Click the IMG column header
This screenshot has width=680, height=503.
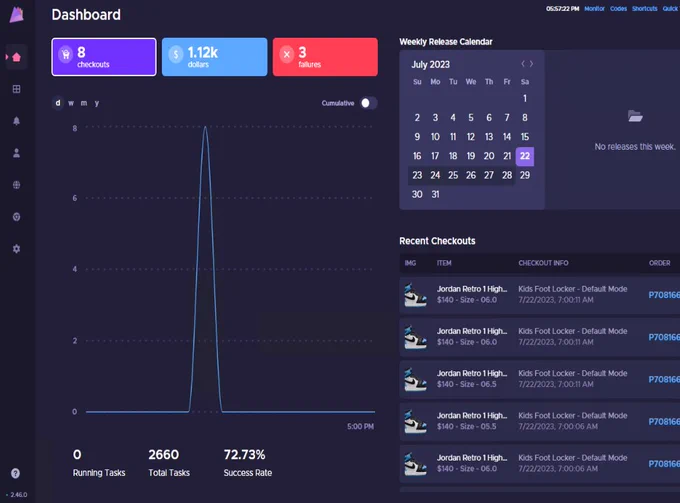tap(410, 263)
